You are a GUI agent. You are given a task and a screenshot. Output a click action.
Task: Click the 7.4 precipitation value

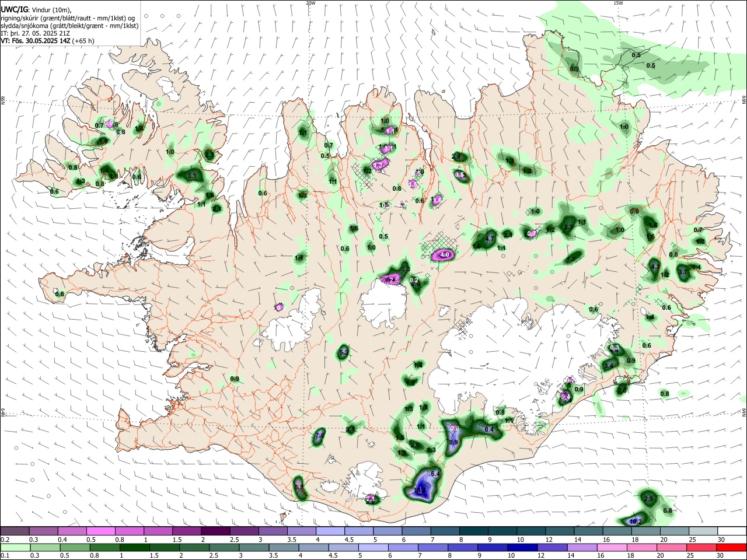(319, 435)
